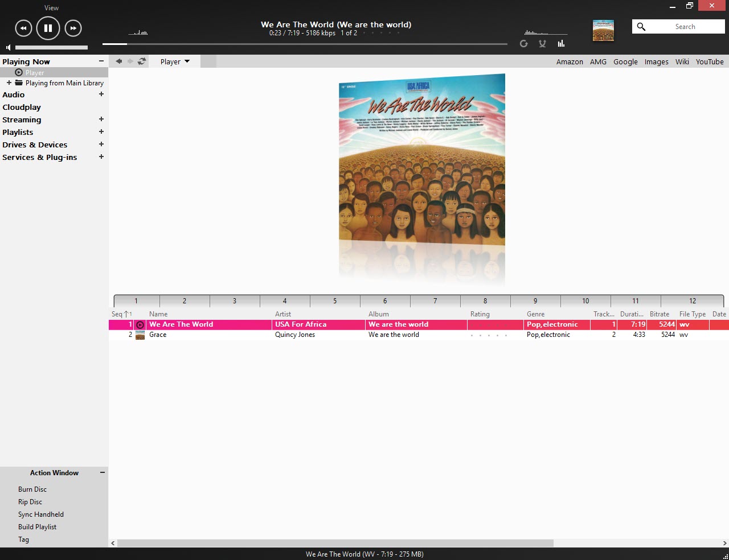This screenshot has height=560, width=729.
Task: Open the Wiki link
Action: click(682, 61)
